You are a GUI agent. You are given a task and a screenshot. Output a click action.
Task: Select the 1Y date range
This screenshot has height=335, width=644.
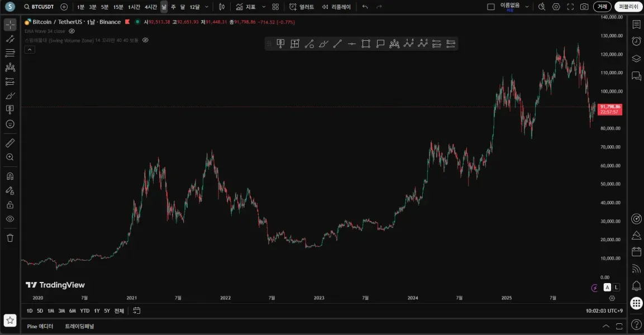coord(97,311)
